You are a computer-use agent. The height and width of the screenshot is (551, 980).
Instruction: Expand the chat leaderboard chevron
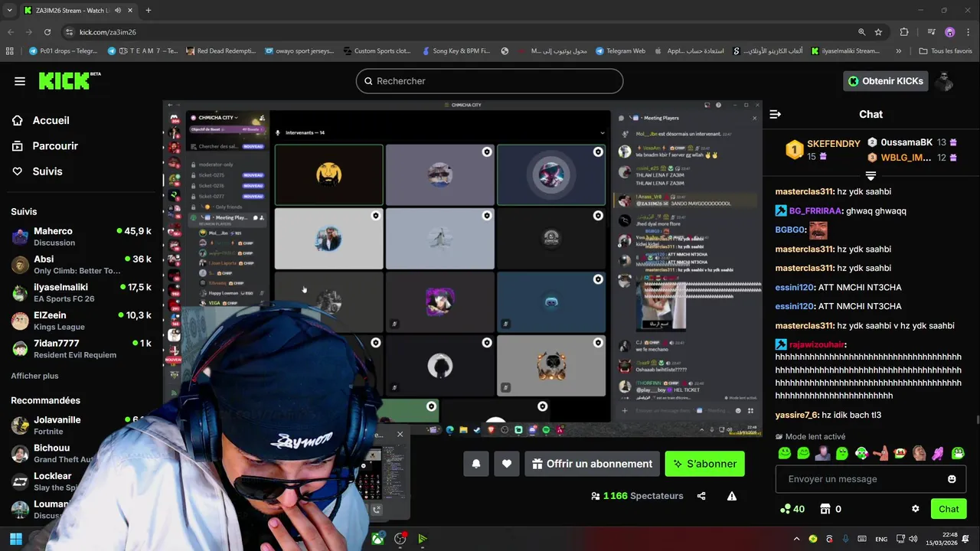point(871,176)
